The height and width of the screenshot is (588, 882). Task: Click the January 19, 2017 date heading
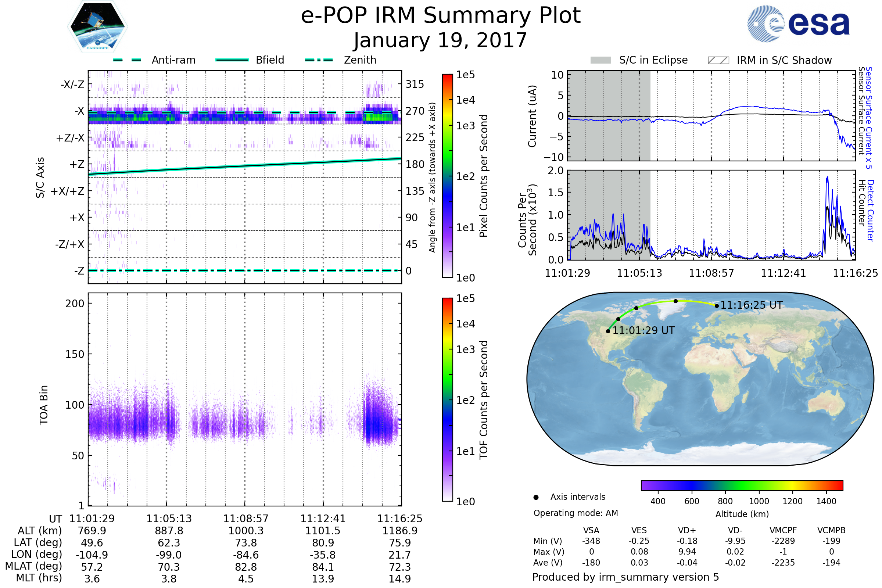click(x=441, y=40)
